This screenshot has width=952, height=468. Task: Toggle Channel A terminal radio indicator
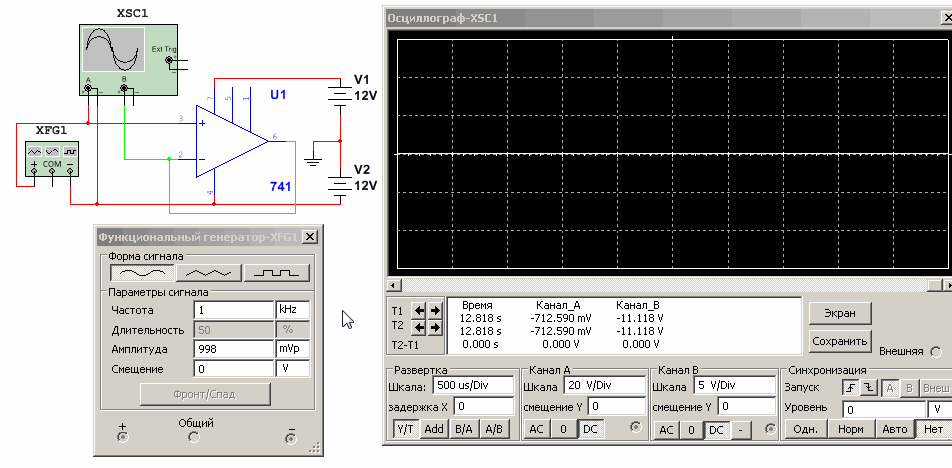point(634,428)
